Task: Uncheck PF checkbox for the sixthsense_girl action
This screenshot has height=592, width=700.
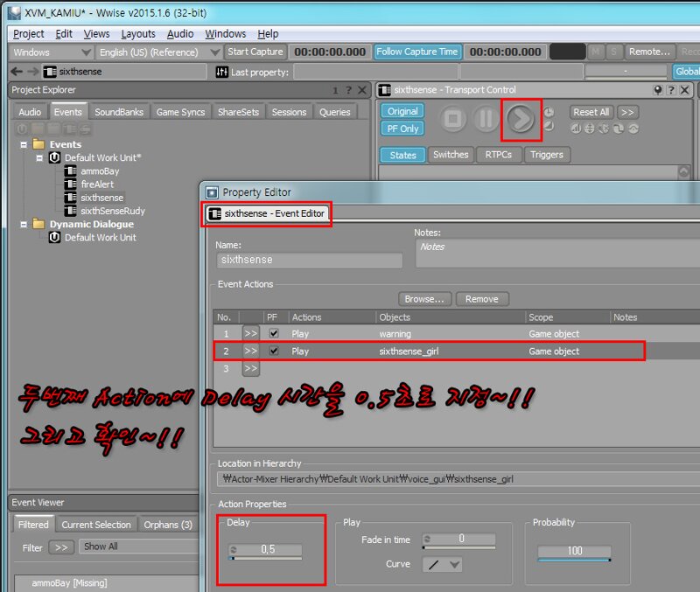Action: point(274,351)
